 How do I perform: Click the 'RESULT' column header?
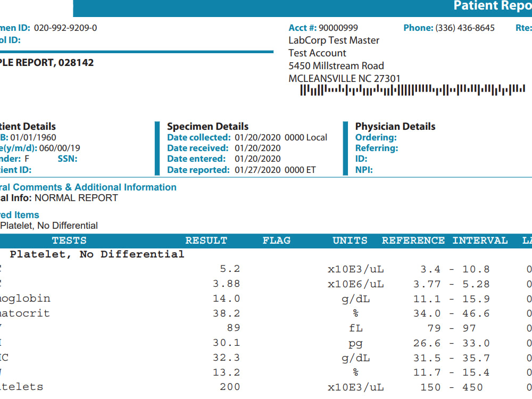[206, 240]
